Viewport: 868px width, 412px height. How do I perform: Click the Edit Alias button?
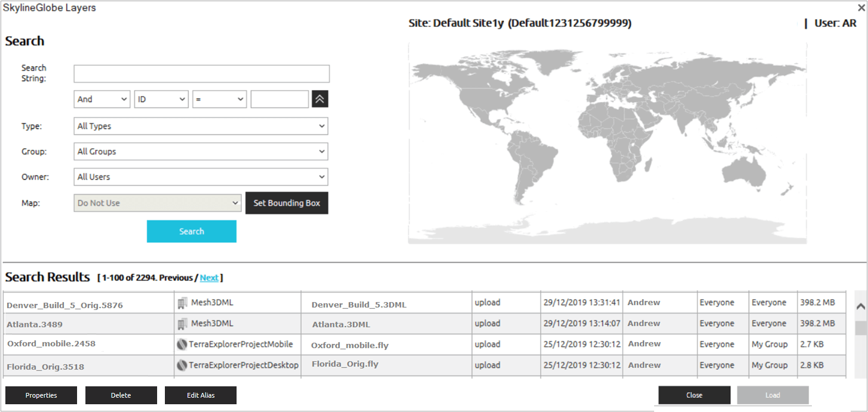(201, 395)
